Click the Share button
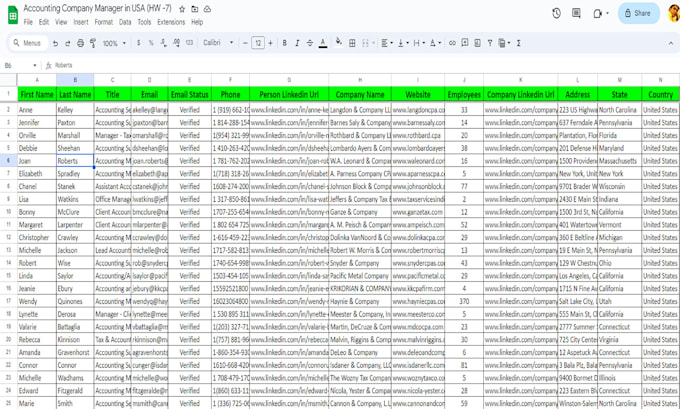Viewport: 680px width, 409px height. (x=638, y=13)
